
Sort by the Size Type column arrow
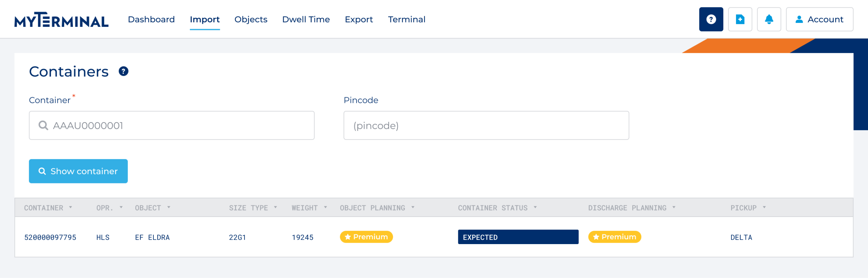click(x=276, y=208)
